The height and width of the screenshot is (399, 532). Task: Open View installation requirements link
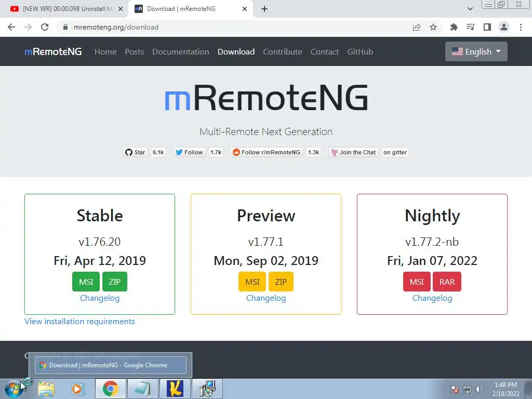click(x=79, y=321)
